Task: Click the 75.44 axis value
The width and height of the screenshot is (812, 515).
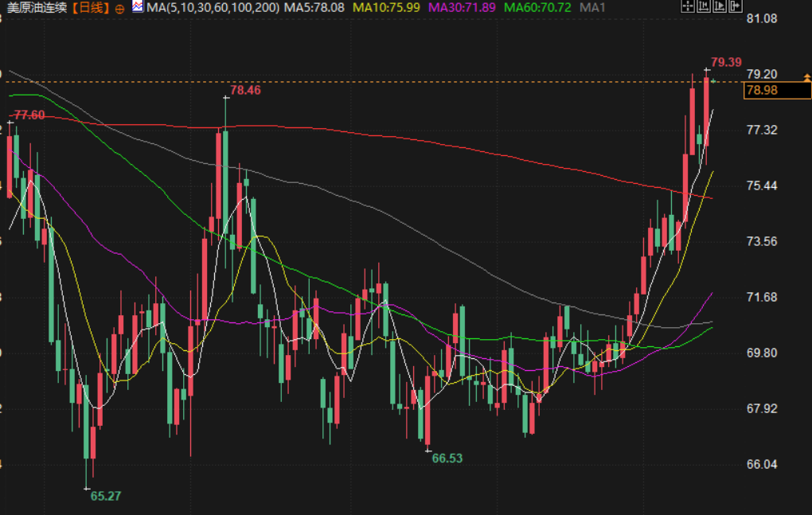Action: [x=762, y=185]
